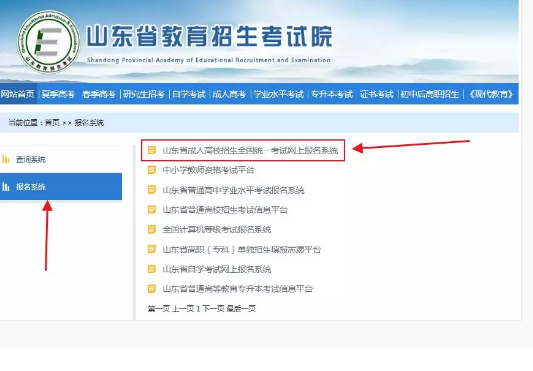Viewport: 533px width, 371px height.
Task: Open the 专升本考试 navigation item
Action: click(332, 94)
